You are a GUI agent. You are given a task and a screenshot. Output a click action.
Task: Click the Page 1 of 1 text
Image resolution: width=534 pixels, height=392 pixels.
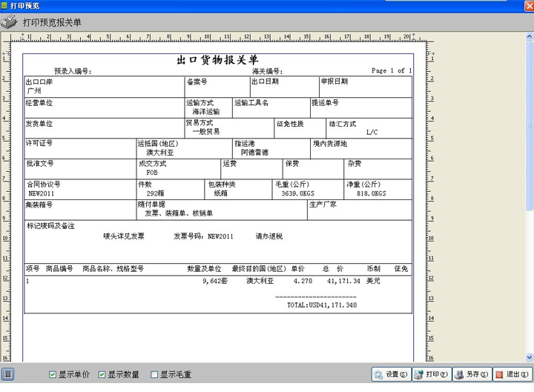point(392,70)
